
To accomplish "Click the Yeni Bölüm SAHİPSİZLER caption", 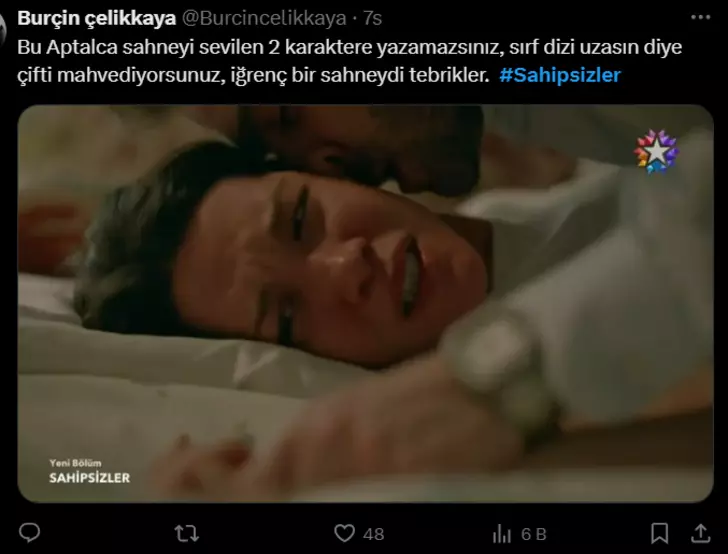I will [x=90, y=472].
